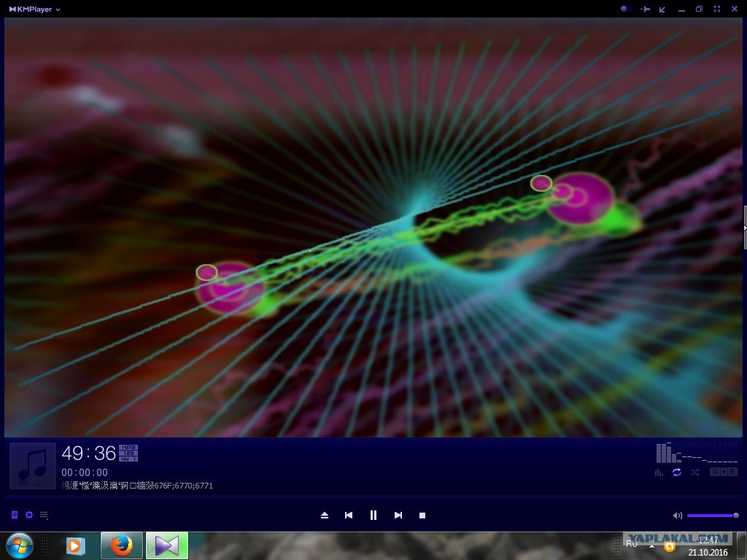Set the B point for section repeat
This screenshot has height=560, width=747.
coord(732,472)
